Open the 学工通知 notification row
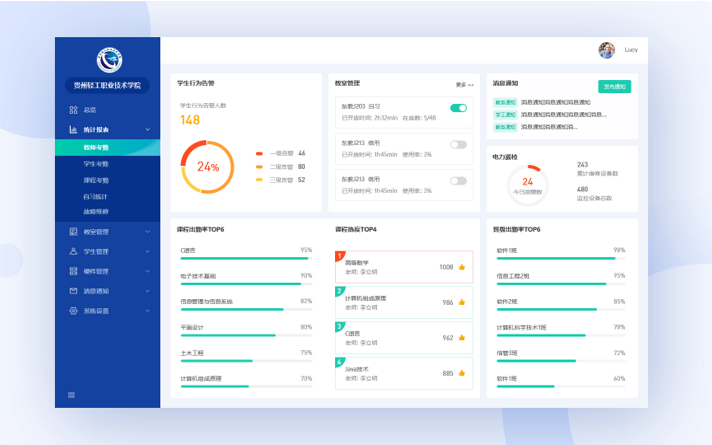712x445 pixels. [550, 114]
